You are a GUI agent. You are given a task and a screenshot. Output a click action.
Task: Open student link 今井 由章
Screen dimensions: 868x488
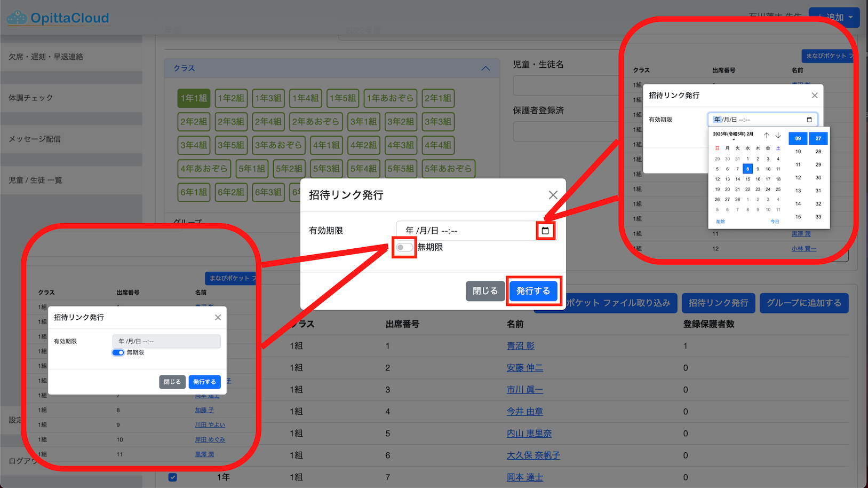tap(525, 412)
